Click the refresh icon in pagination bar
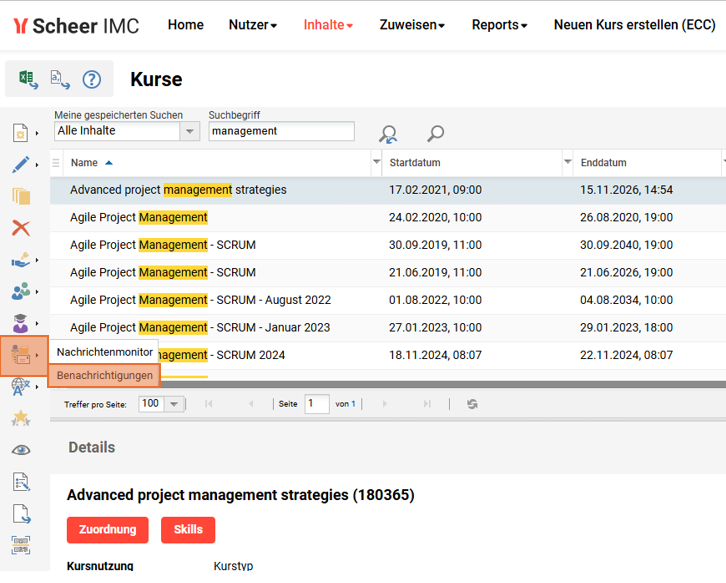This screenshot has width=726, height=583. pyautogui.click(x=472, y=404)
